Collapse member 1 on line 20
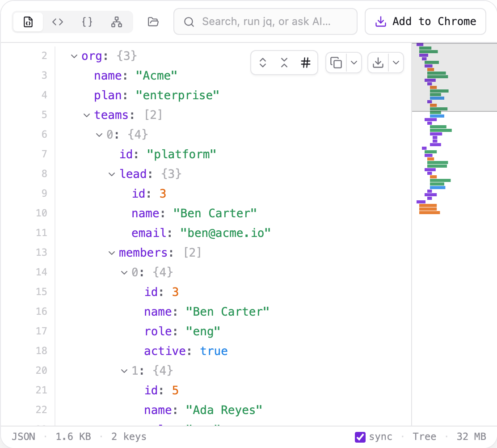Image resolution: width=497 pixels, height=448 pixels. tap(124, 371)
